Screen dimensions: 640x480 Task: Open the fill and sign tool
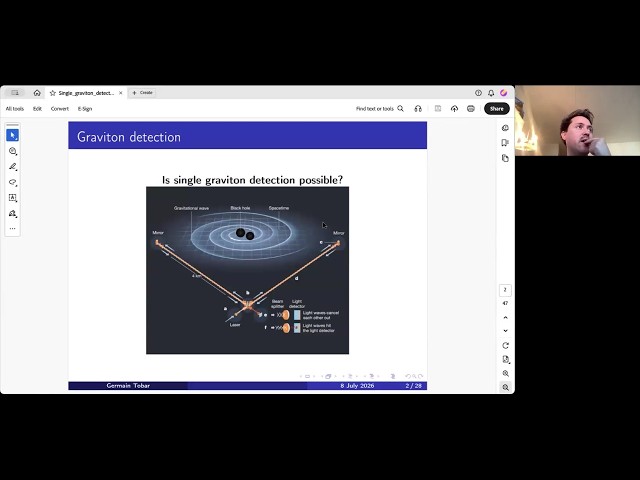pyautogui.click(x=12, y=213)
